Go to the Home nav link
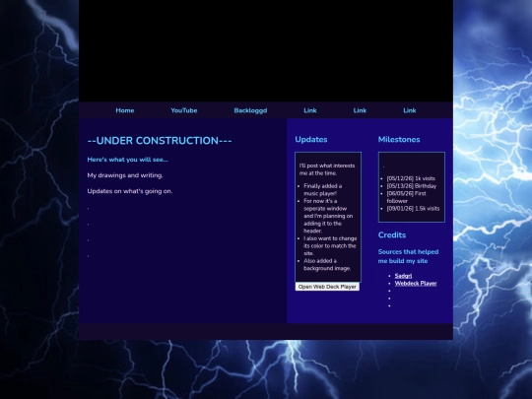The image size is (532, 399). (125, 110)
